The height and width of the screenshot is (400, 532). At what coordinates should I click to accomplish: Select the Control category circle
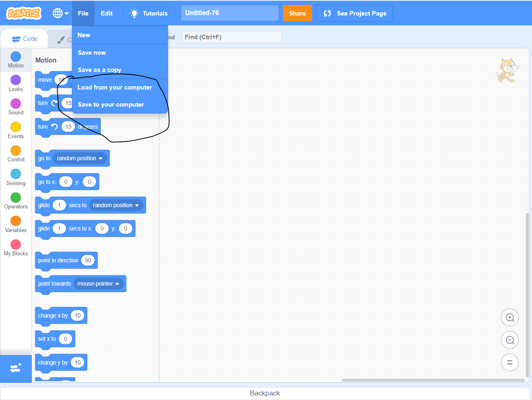point(16,150)
